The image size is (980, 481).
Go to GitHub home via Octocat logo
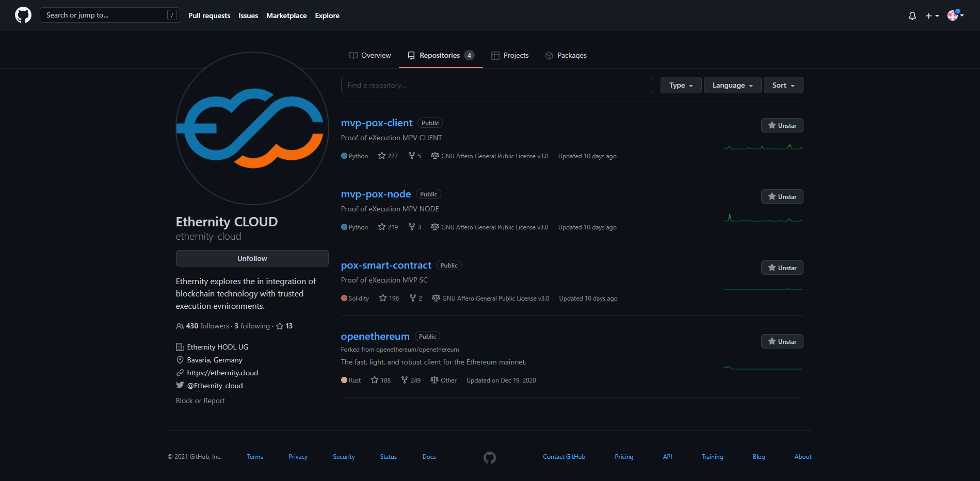(23, 15)
